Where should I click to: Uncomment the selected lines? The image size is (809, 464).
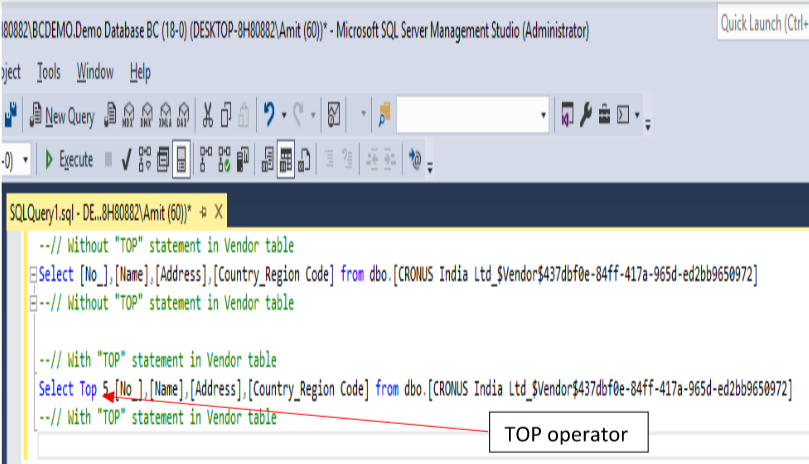[348, 159]
